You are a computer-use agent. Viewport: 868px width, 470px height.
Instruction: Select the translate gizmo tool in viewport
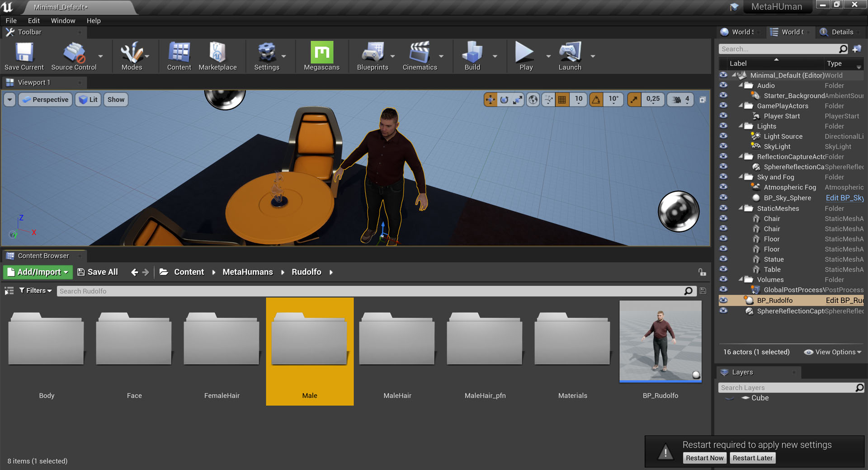(490, 99)
